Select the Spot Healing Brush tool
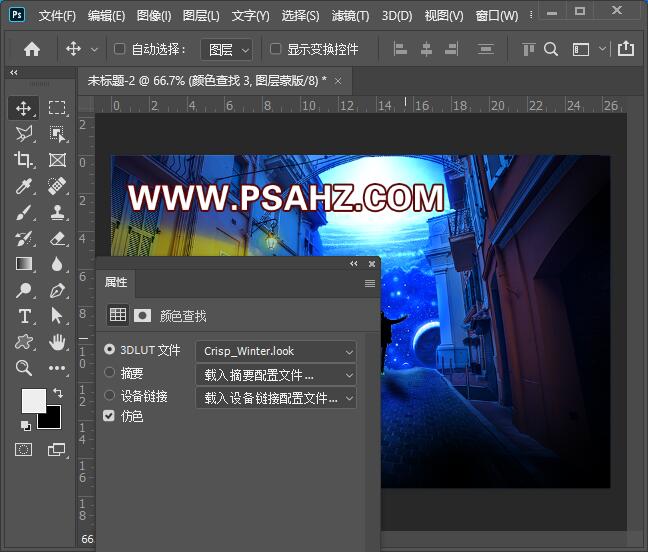Image resolution: width=648 pixels, height=552 pixels. (57, 186)
